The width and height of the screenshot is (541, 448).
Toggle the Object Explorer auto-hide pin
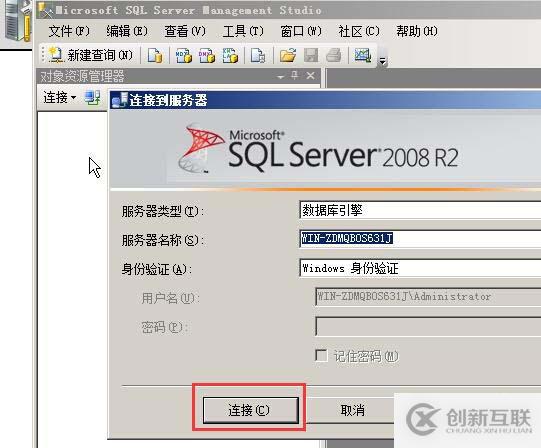tap(295, 76)
